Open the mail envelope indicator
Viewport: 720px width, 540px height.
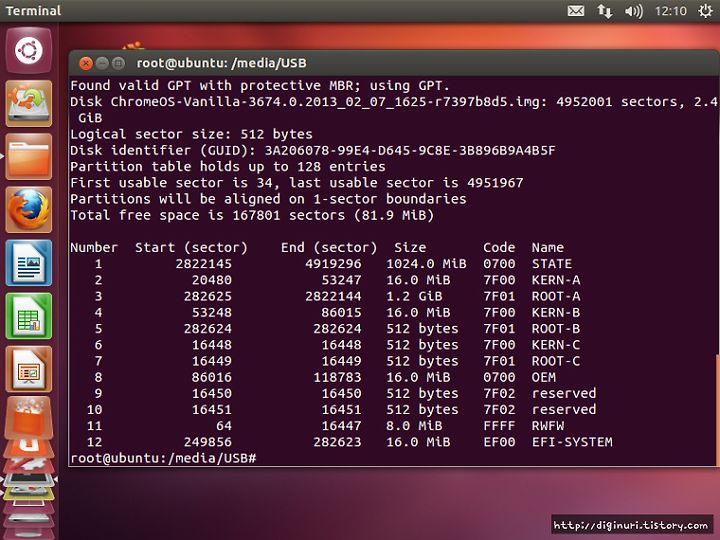(576, 11)
